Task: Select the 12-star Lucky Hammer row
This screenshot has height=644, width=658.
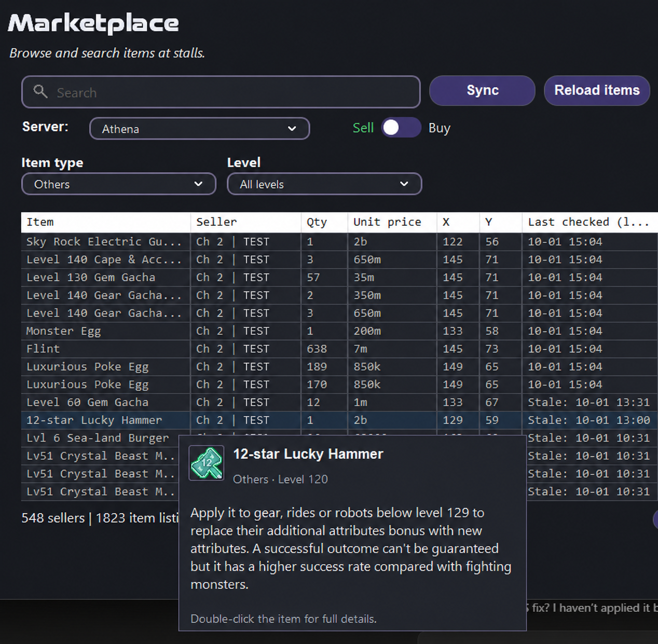Action: pos(339,420)
